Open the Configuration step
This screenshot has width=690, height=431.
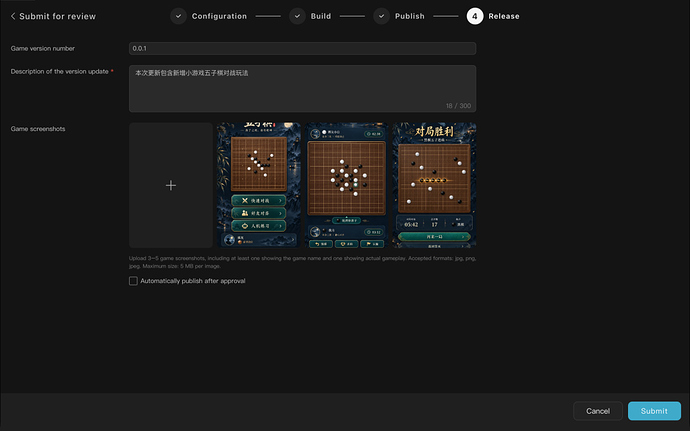coord(219,16)
